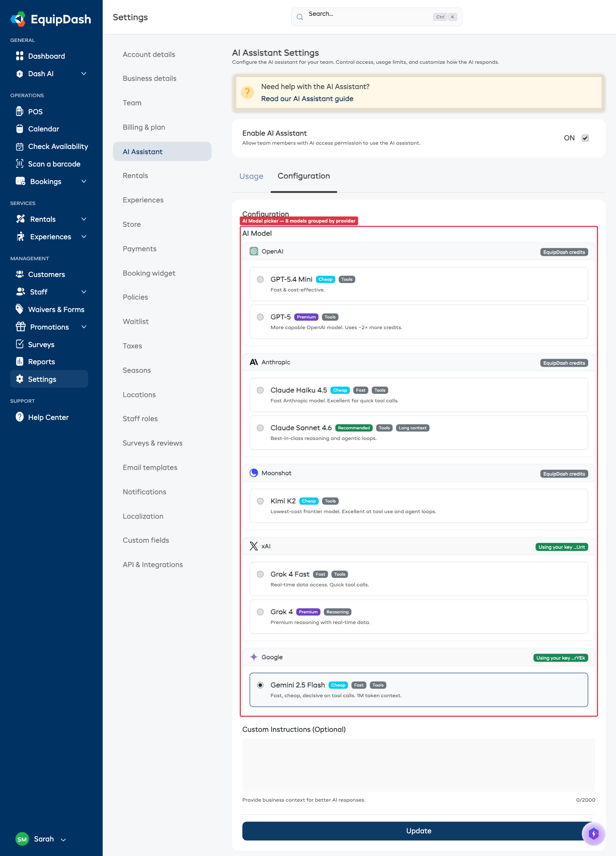616x856 pixels.
Task: Open Billing & plan settings
Action: [x=144, y=127]
